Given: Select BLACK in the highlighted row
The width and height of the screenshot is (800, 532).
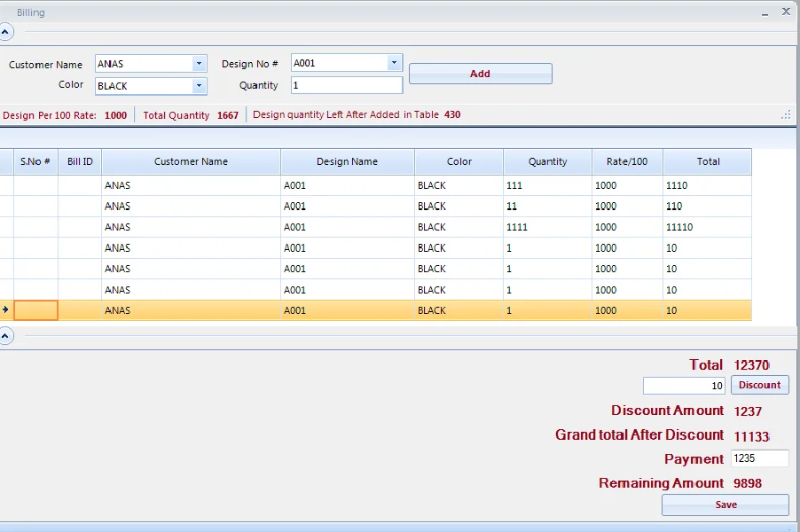Looking at the screenshot, I should [459, 310].
